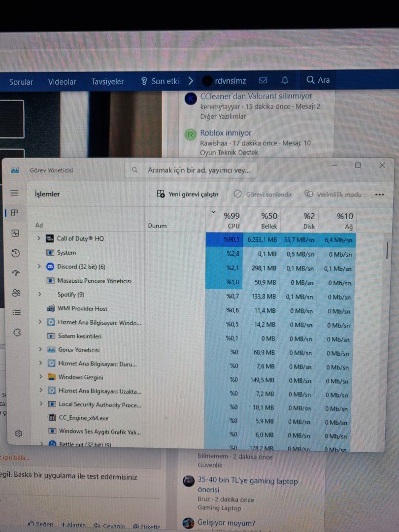399x532 pixels.
Task: Click the forum nav scroll-right chevron
Action: [x=191, y=81]
